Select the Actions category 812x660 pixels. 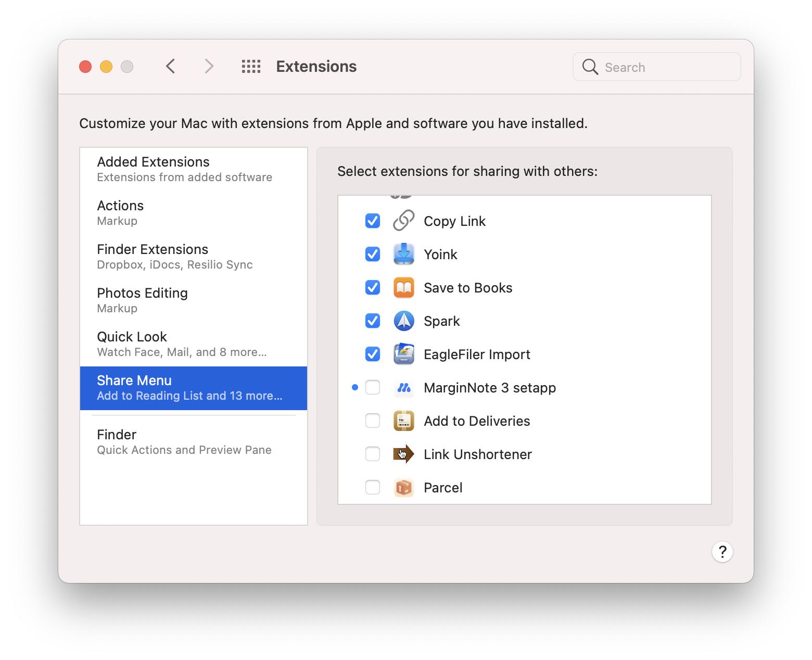pyautogui.click(x=194, y=213)
